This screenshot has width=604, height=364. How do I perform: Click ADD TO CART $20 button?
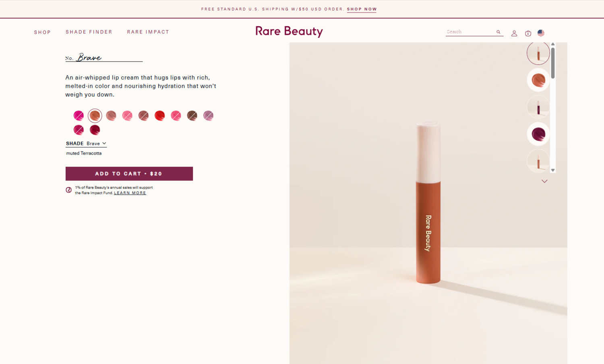point(129,174)
